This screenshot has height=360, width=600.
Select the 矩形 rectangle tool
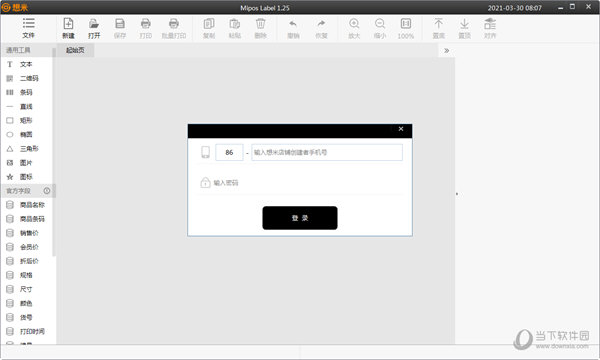coord(27,121)
